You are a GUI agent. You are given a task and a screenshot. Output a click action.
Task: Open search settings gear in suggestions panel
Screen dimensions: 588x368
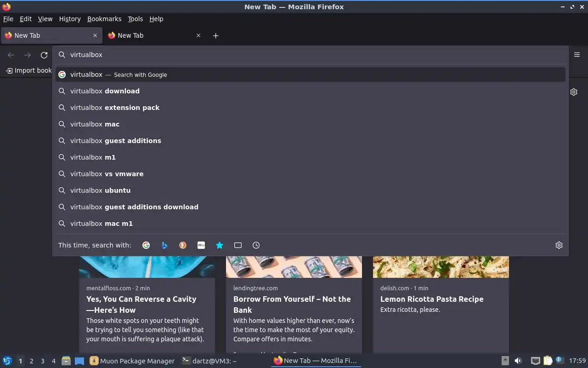[x=559, y=245]
